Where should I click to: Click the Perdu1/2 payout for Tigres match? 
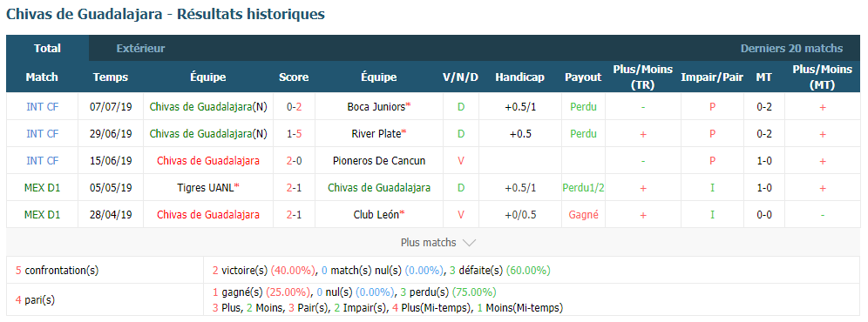(x=584, y=188)
